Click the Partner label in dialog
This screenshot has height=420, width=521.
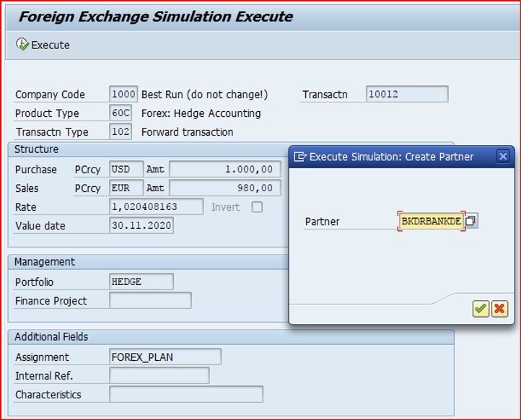(323, 222)
